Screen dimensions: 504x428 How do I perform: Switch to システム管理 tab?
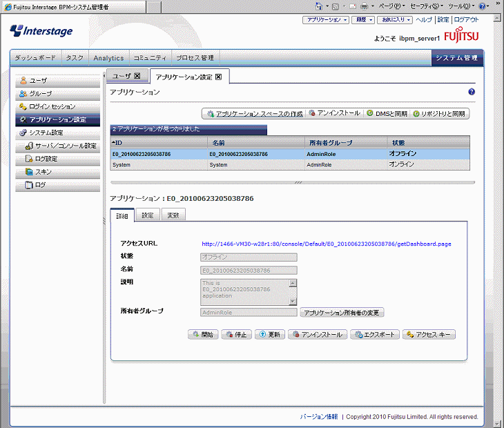pyautogui.click(x=457, y=58)
